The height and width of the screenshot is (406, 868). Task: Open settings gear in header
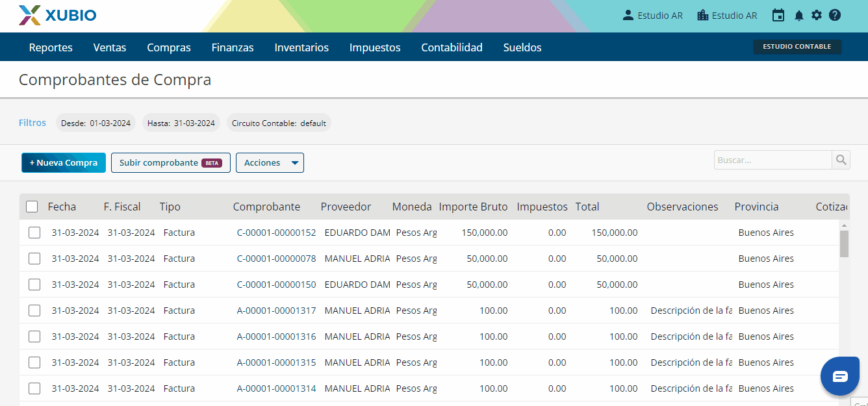tap(817, 16)
